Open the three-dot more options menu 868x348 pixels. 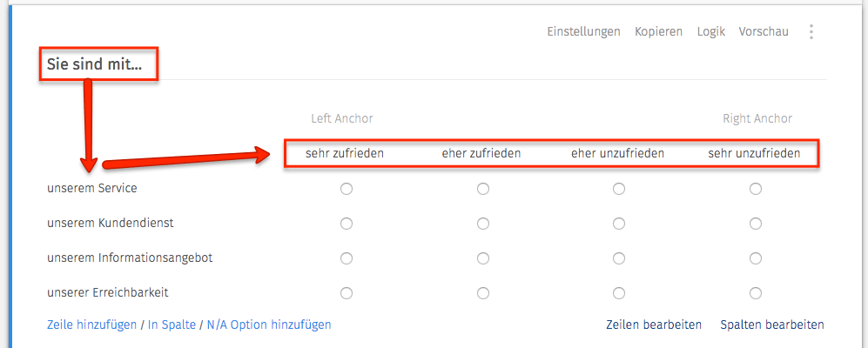tap(811, 31)
